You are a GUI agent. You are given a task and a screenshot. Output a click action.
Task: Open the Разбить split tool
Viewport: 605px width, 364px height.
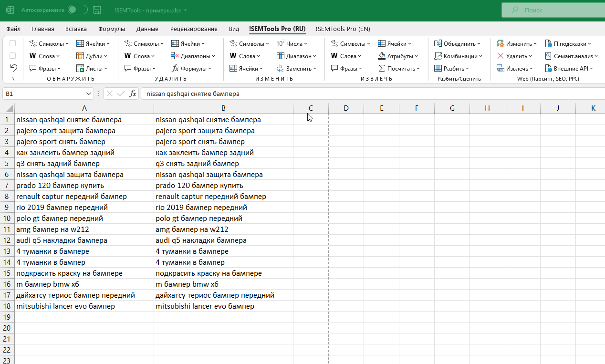click(451, 68)
